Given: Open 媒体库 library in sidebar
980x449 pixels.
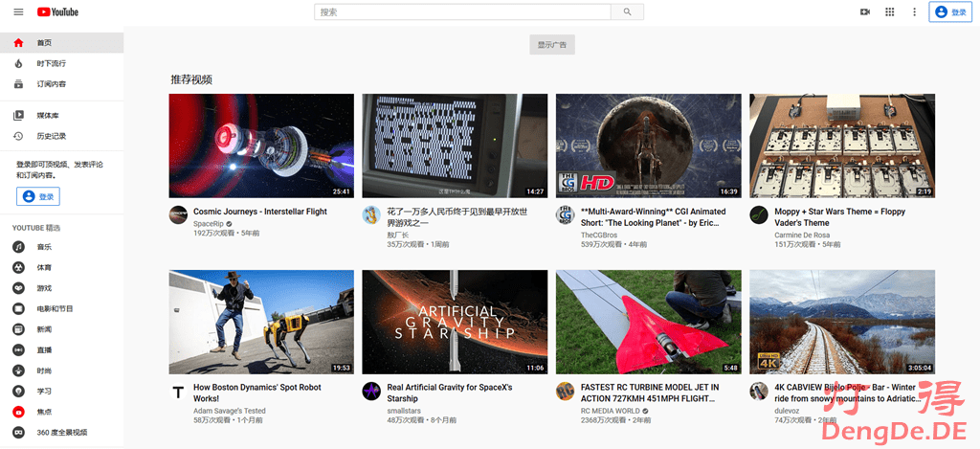Looking at the screenshot, I should (45, 115).
